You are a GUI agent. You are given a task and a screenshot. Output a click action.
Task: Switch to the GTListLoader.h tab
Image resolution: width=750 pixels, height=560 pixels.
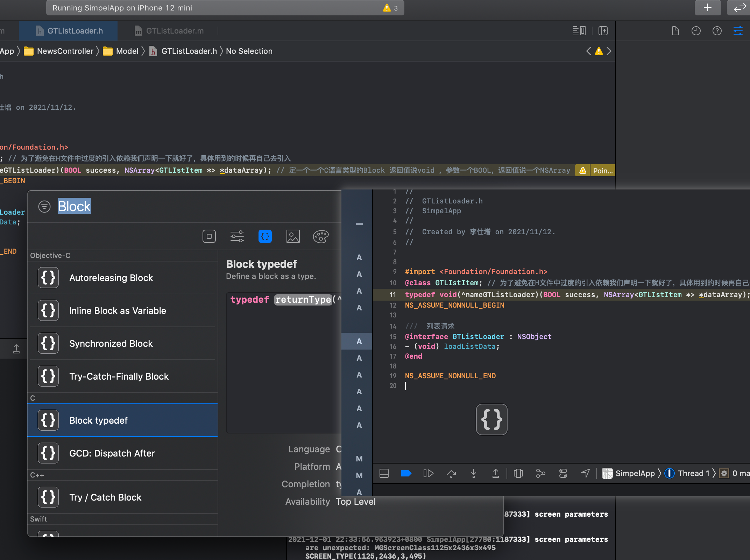click(x=75, y=31)
